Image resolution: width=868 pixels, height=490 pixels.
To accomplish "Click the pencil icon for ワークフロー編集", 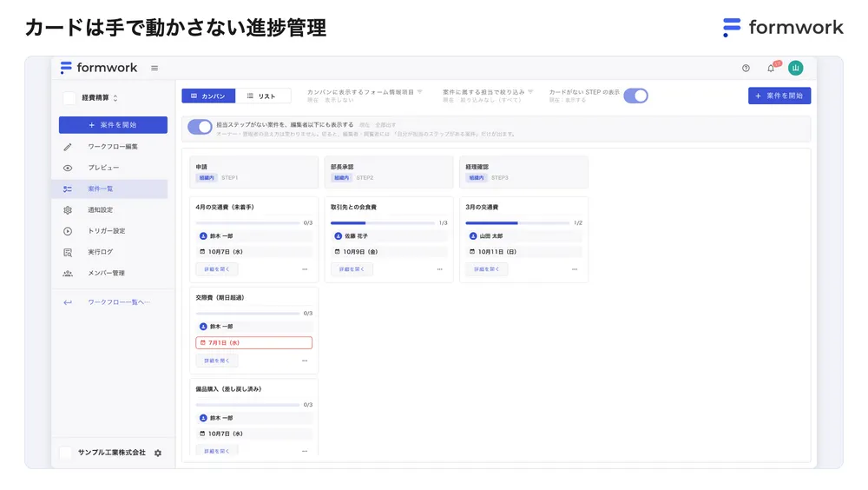I will [68, 147].
